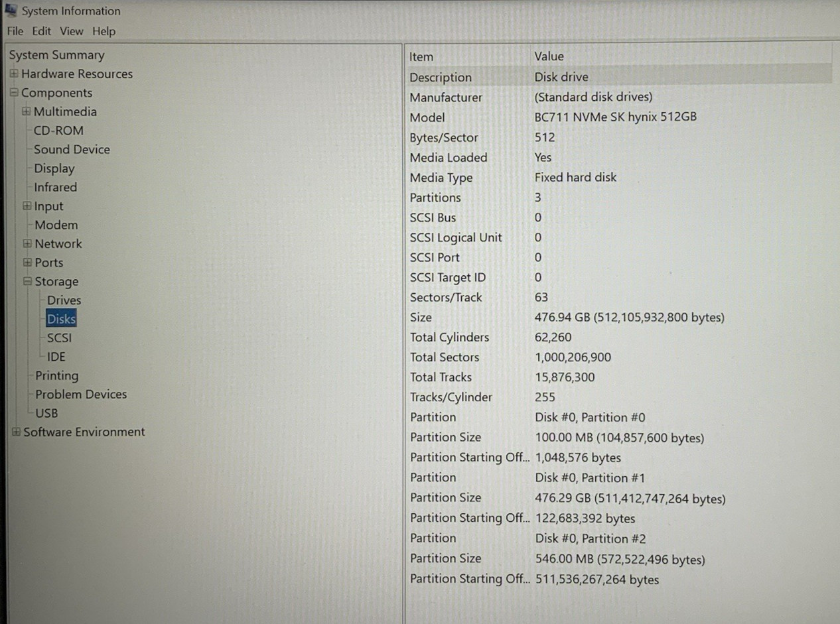This screenshot has height=624, width=840.
Task: Select the Partitions row label
Action: tap(435, 198)
